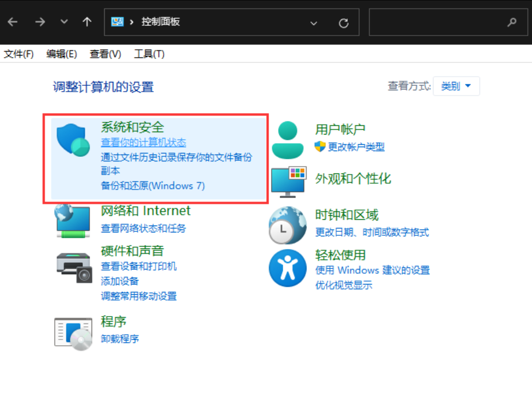Click the Ease of Access icon
Viewport: 532px width, 395px height.
tap(288, 268)
